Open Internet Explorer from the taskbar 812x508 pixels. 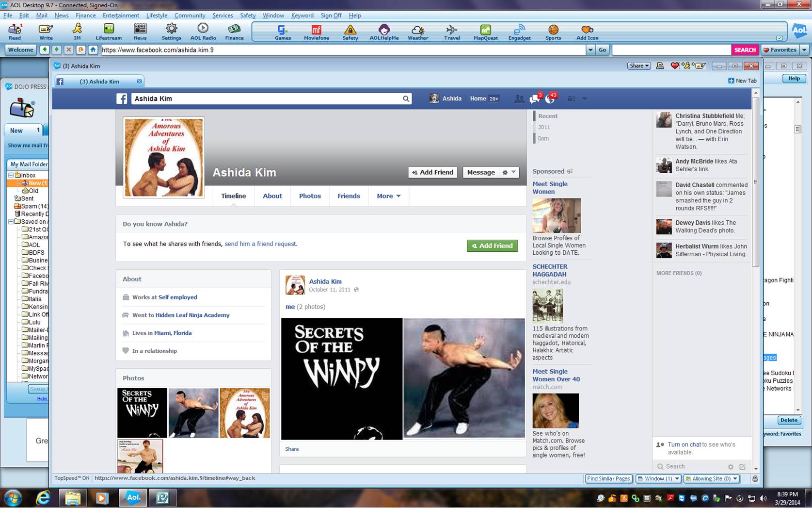[43, 498]
